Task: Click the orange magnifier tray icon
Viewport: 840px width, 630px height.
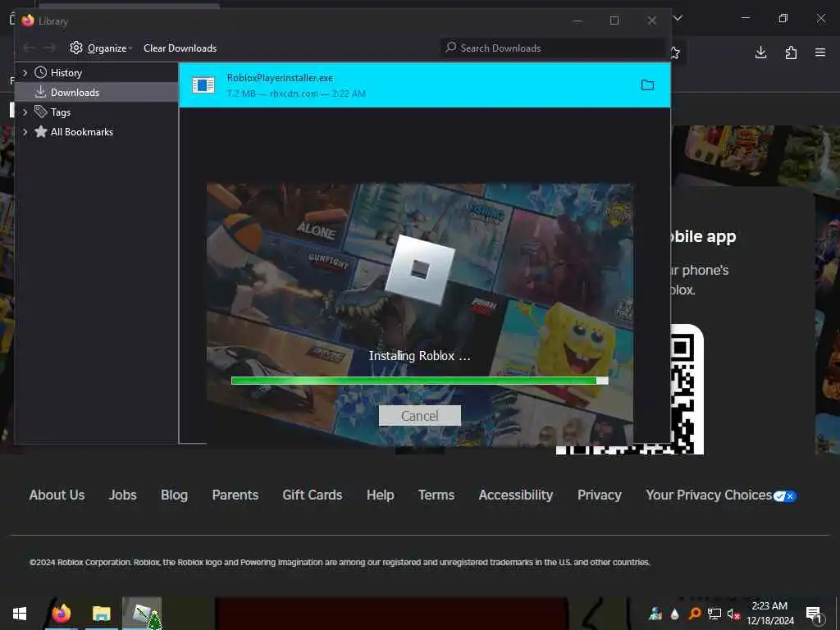Action: [694, 614]
